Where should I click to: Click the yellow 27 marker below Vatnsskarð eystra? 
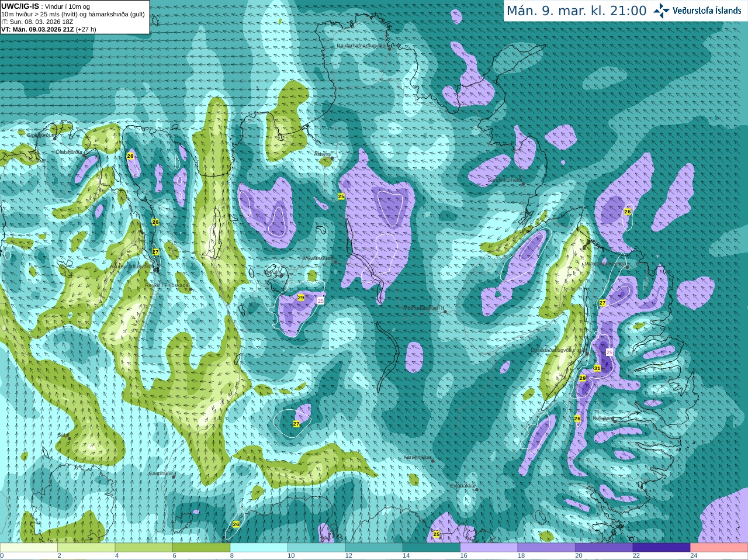(602, 303)
